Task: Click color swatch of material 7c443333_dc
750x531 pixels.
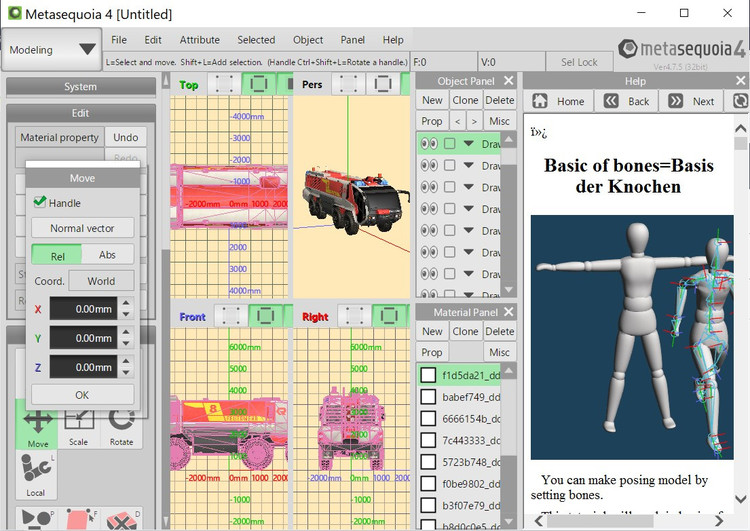Action: 428,440
